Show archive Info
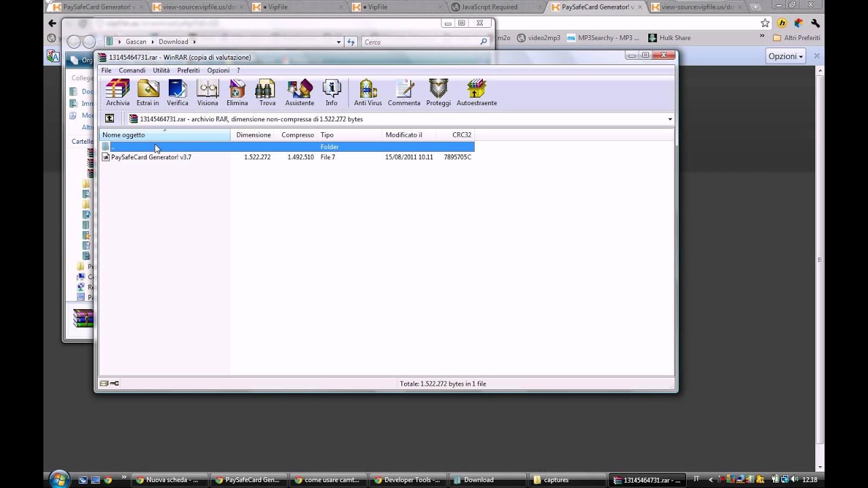 332,93
